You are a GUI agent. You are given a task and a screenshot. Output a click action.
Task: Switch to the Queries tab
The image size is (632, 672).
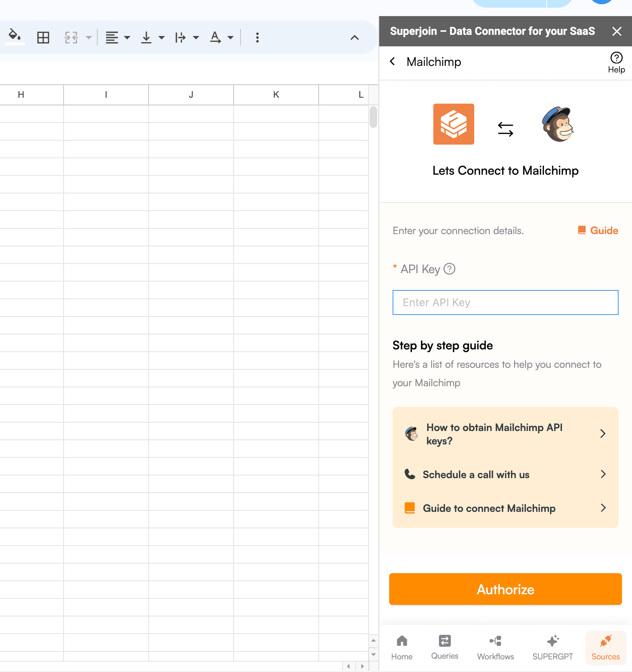[445, 647]
